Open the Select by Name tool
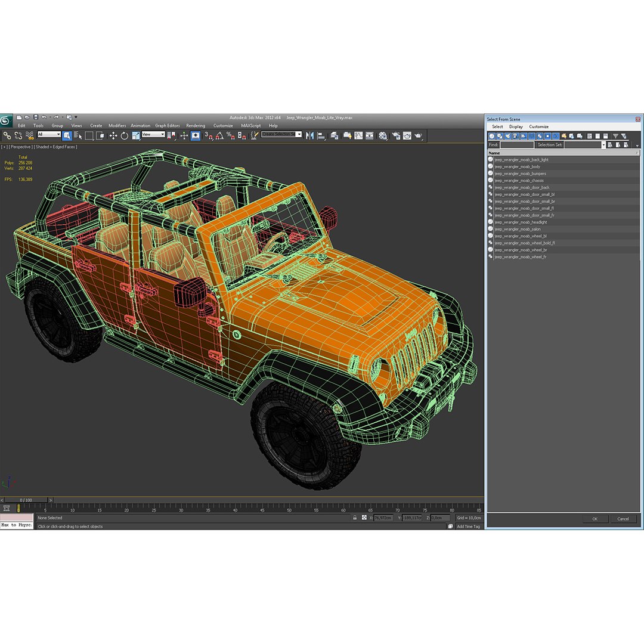The width and height of the screenshot is (644, 644). click(78, 135)
